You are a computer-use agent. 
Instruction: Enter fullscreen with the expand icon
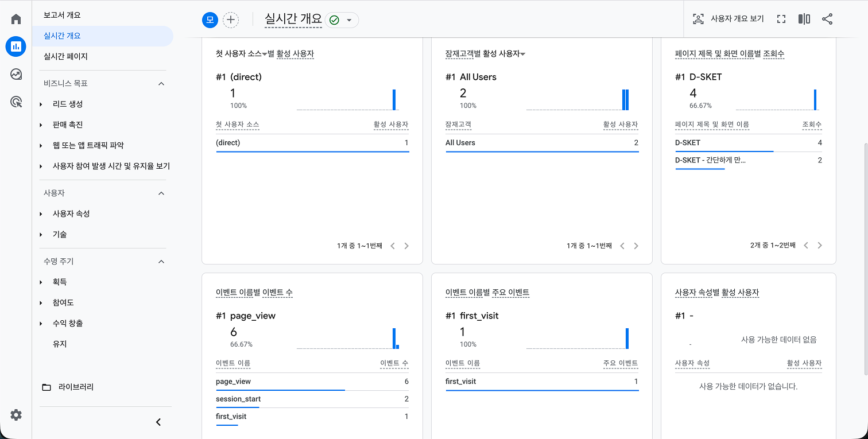[x=781, y=18]
